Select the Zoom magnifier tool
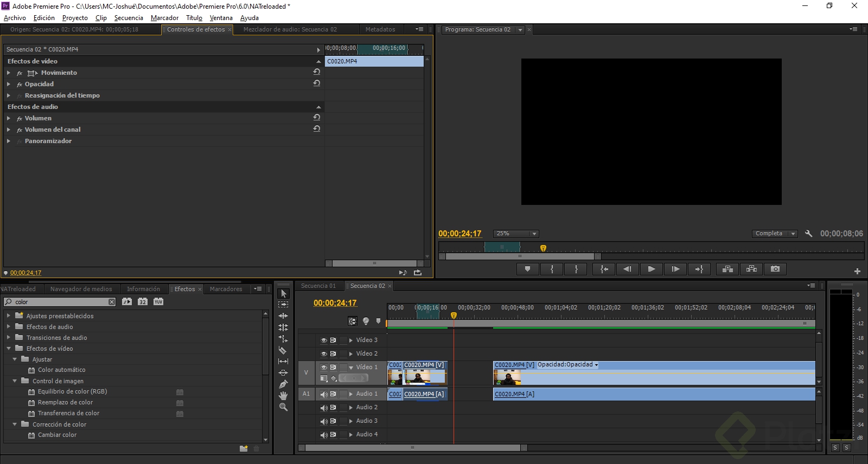 click(x=283, y=407)
